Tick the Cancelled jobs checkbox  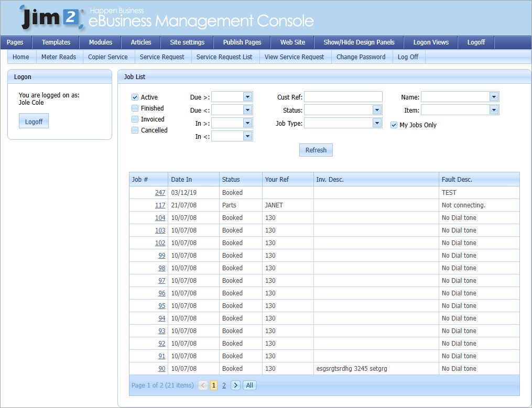click(135, 130)
